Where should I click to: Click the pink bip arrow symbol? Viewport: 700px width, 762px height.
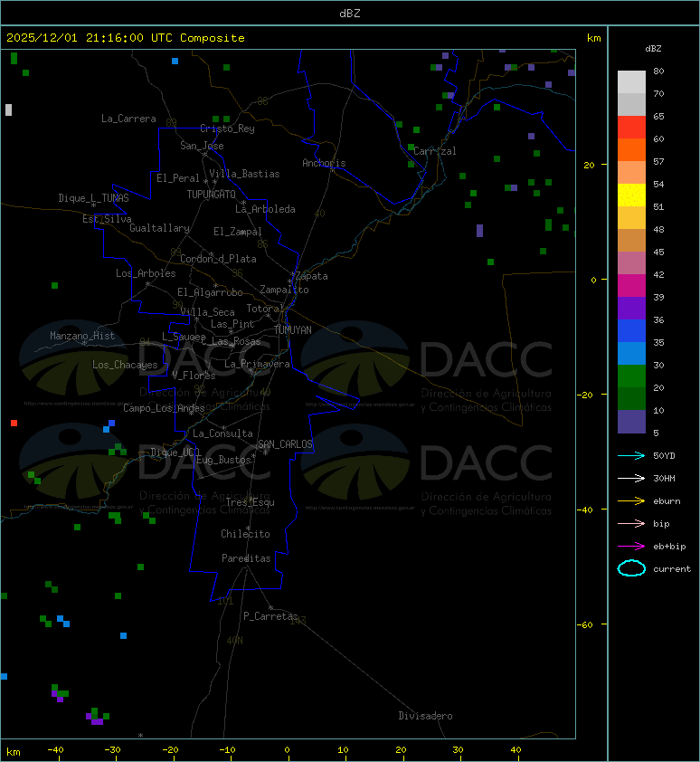point(631,523)
